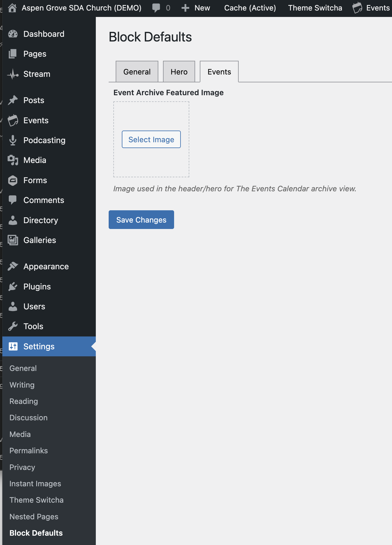This screenshot has height=545, width=392.
Task: Click the Plugins plug icon
Action: pyautogui.click(x=13, y=287)
